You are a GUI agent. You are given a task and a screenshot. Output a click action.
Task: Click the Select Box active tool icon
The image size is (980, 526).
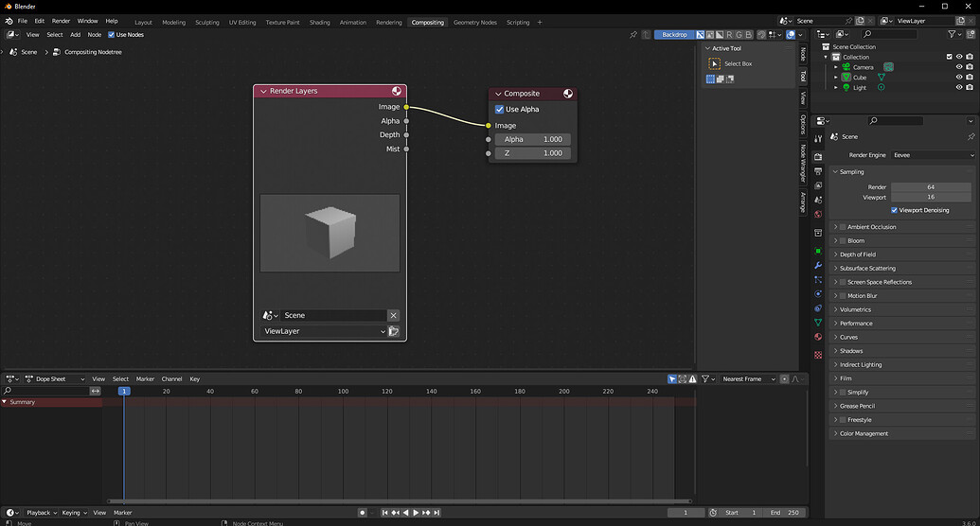tap(714, 63)
